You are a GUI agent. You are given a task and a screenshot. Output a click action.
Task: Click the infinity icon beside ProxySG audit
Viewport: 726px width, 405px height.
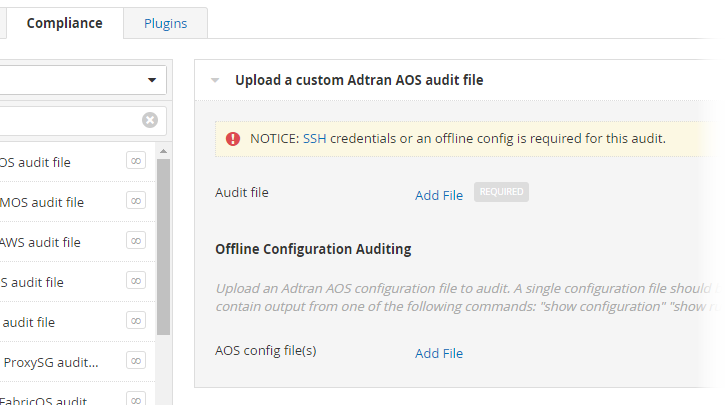136,361
